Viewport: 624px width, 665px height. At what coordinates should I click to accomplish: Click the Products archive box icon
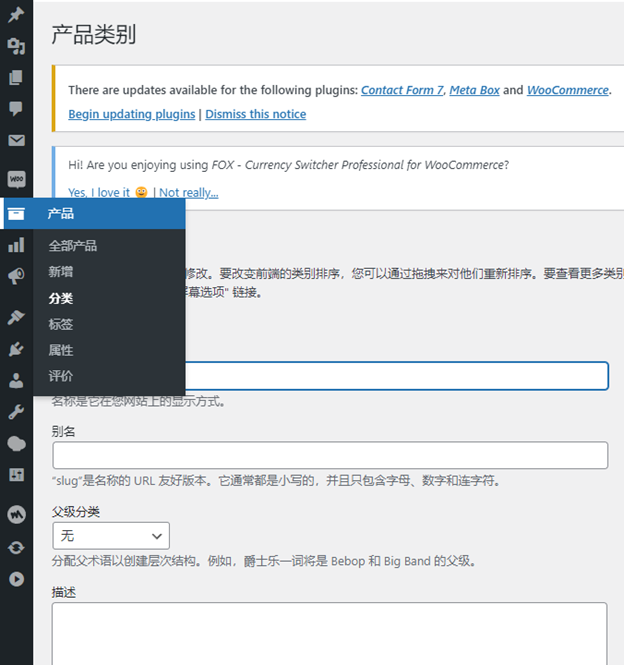16,214
